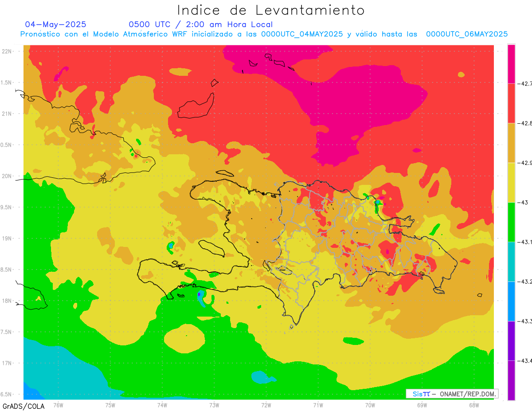Pick the cyan segment of color scale
532x411 pixels.
511,262
